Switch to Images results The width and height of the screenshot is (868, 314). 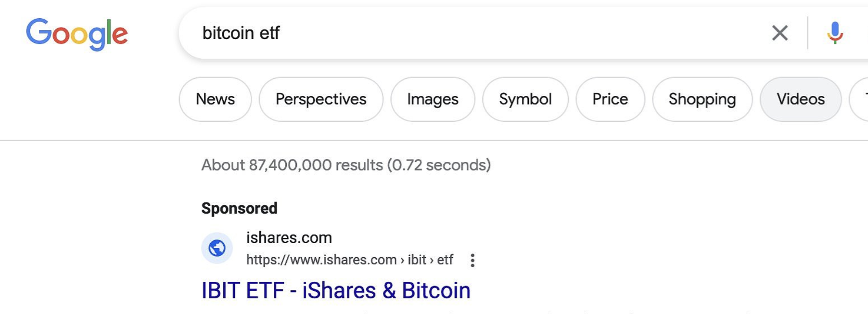(433, 99)
